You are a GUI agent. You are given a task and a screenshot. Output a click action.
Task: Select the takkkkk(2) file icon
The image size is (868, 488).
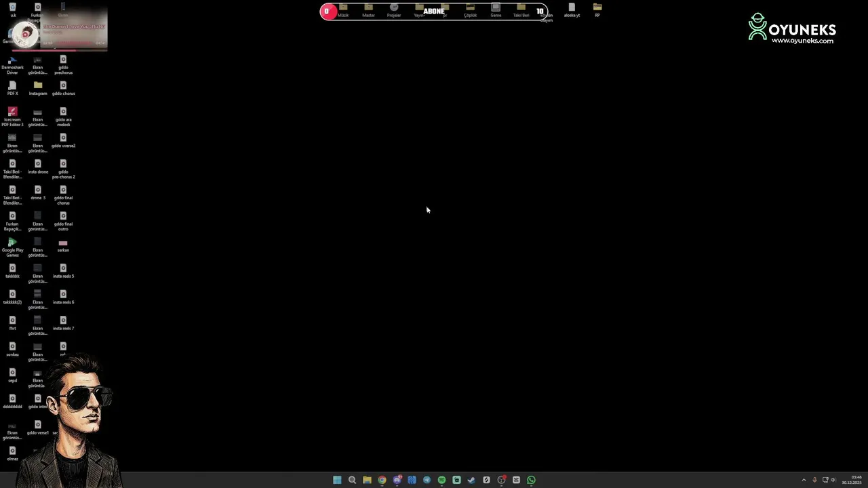click(x=12, y=297)
